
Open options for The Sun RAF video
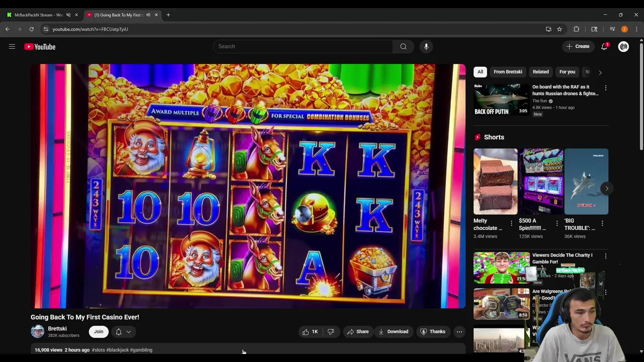point(606,88)
